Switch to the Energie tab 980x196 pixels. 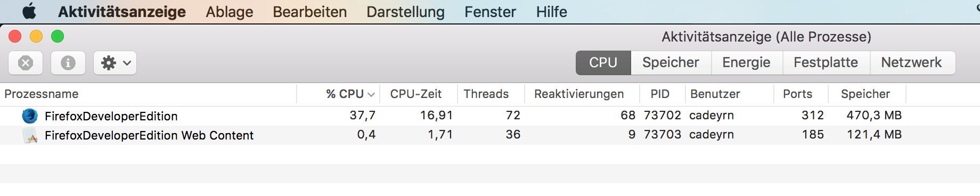746,62
